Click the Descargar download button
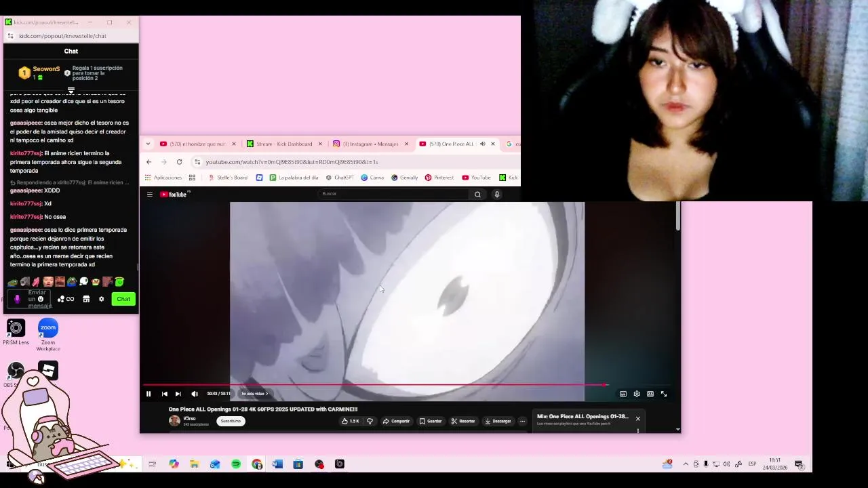868x488 pixels. coord(498,421)
